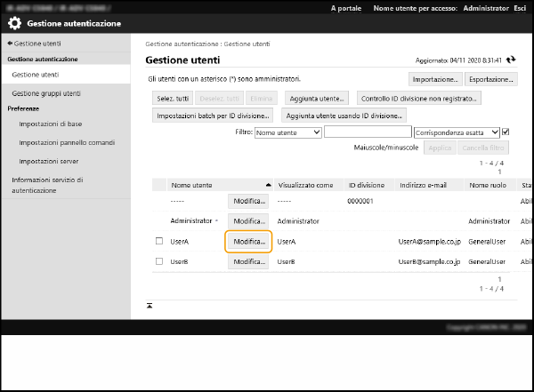Go to Impostazioni pannello comandi
This screenshot has height=392, width=534.
coord(67,142)
